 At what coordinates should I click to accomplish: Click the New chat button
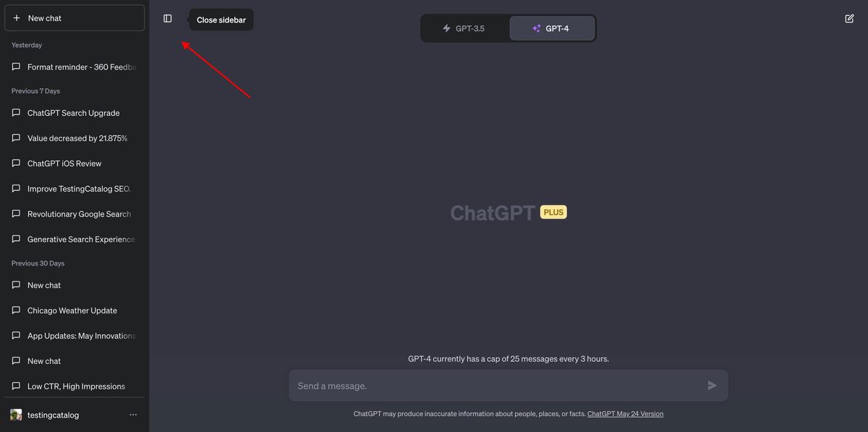(75, 18)
